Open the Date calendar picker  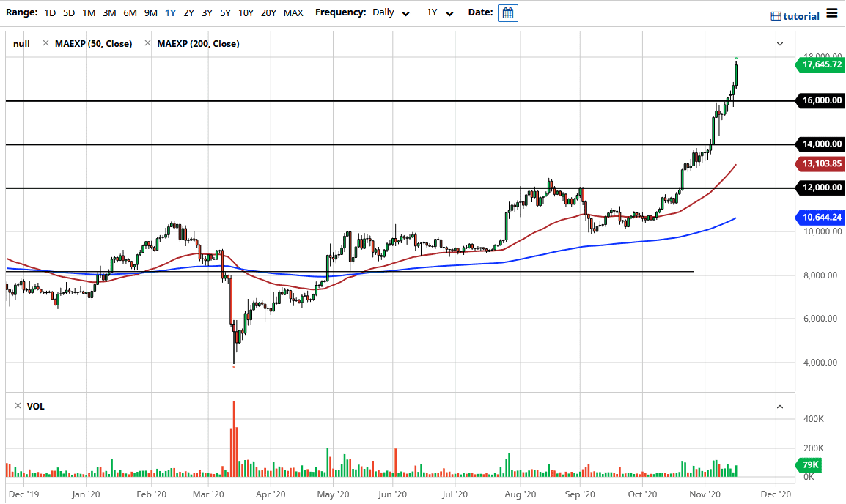tap(508, 12)
